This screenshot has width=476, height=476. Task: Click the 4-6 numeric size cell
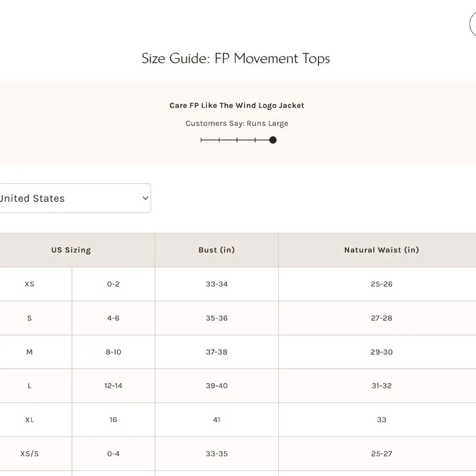pyautogui.click(x=113, y=318)
